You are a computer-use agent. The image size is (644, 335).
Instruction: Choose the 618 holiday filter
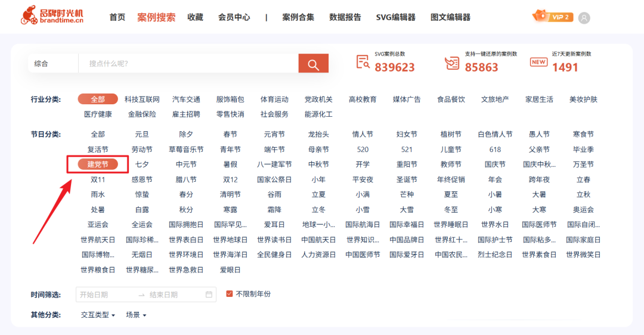(495, 150)
